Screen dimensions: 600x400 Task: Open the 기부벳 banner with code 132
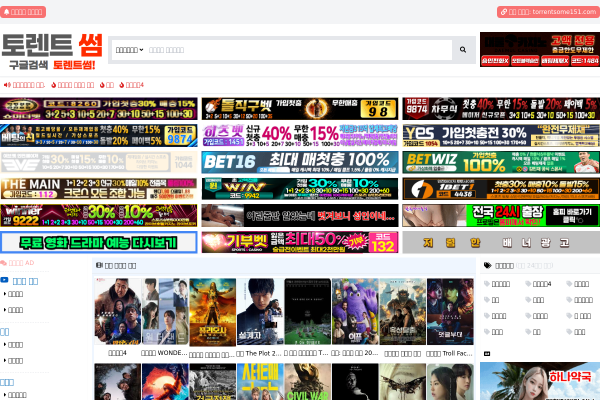point(300,242)
